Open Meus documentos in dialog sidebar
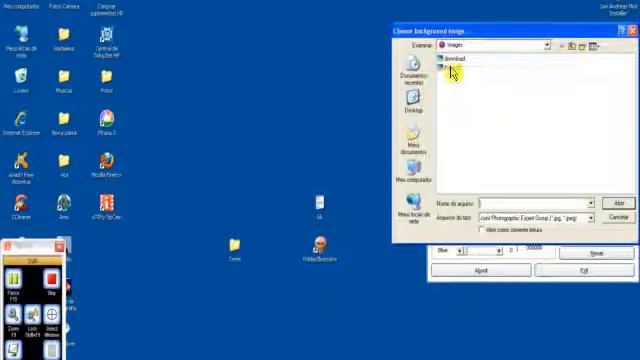Viewport: 640px width, 360px height. (x=413, y=140)
